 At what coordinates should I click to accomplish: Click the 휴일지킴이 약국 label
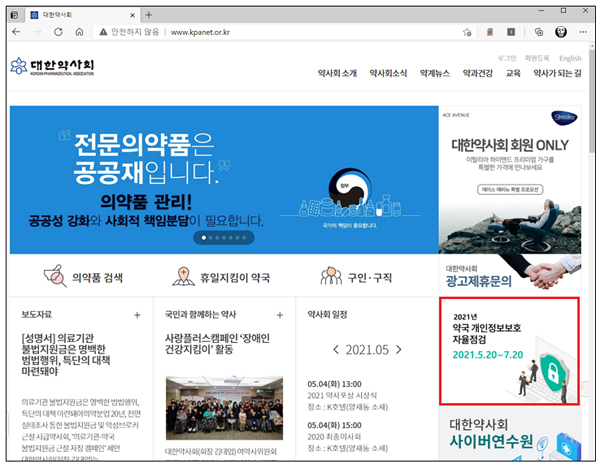[x=235, y=277]
